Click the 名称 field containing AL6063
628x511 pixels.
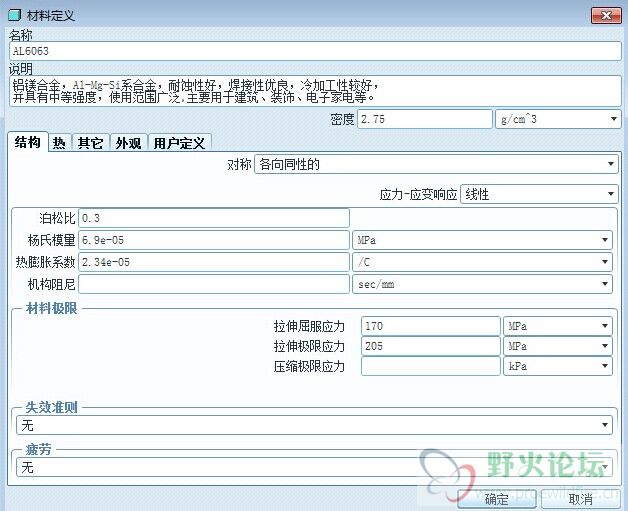pos(315,51)
